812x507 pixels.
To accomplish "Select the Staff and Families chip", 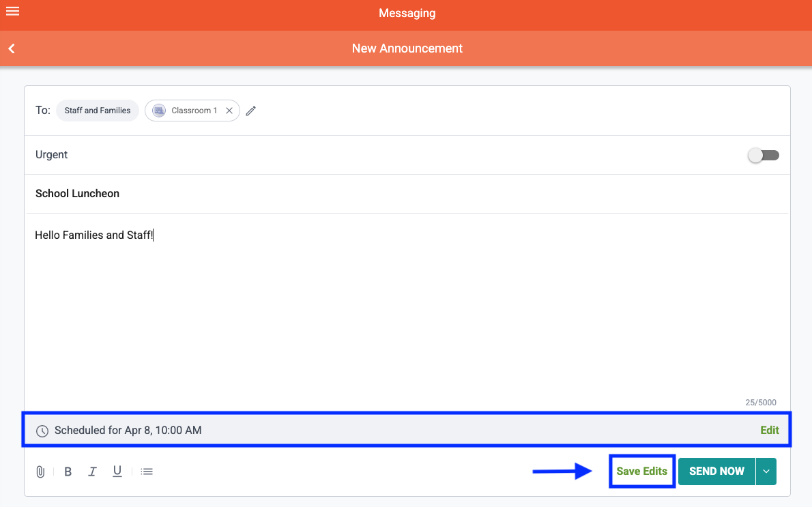I will [98, 111].
